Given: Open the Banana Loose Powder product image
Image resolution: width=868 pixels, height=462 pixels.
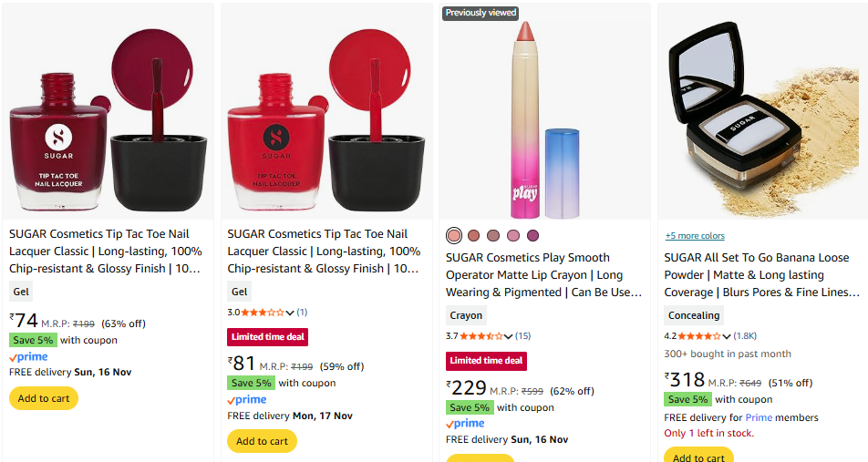Looking at the screenshot, I should click(x=762, y=111).
